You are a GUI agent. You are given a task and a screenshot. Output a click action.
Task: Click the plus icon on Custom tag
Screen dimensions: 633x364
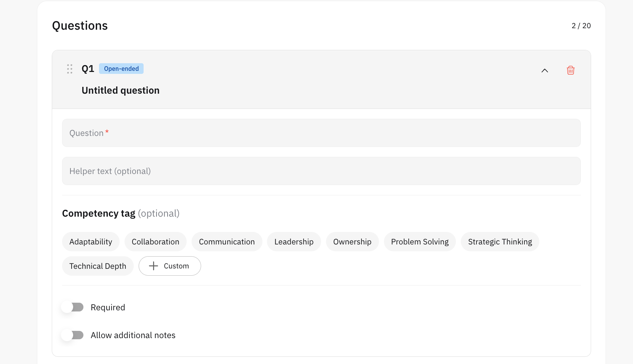coord(153,266)
